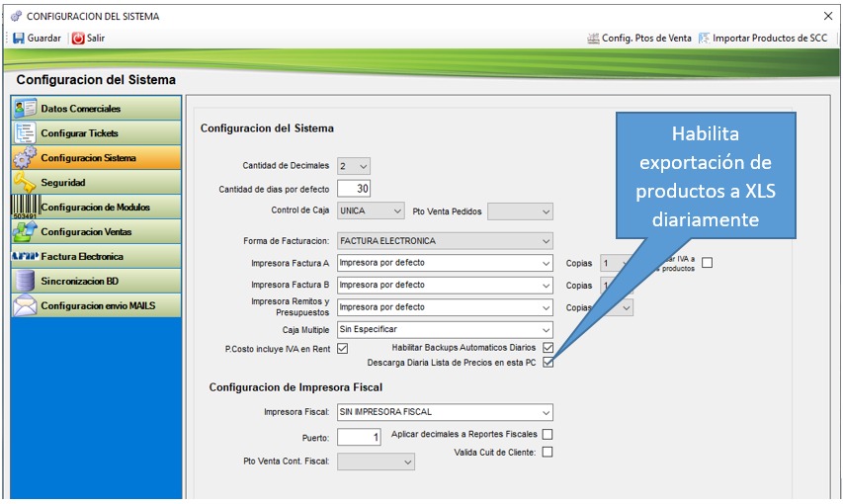This screenshot has width=843, height=504.
Task: Open Configuracion envio MAILS envelope icon
Action: pos(25,305)
